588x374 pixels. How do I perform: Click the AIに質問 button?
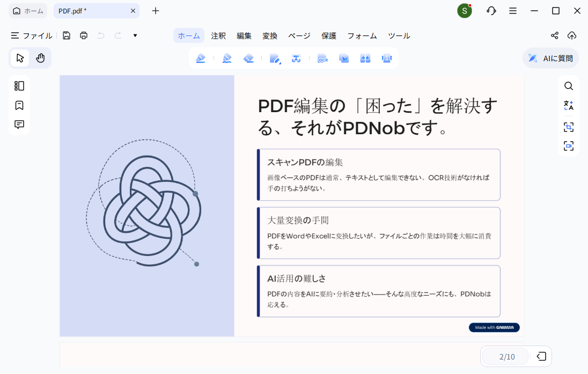click(550, 58)
